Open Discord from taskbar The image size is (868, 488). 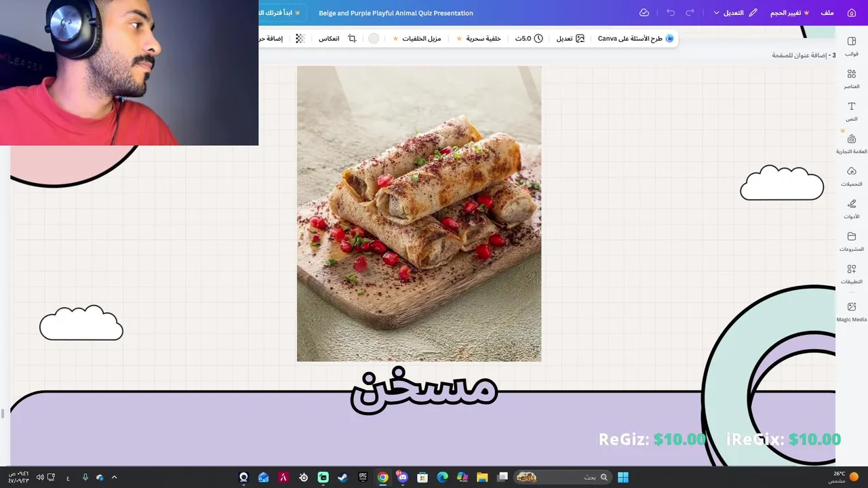(403, 477)
